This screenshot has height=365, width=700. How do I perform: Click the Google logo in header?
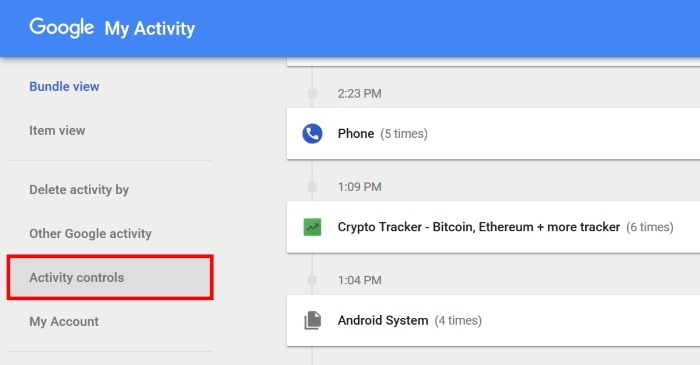62,28
